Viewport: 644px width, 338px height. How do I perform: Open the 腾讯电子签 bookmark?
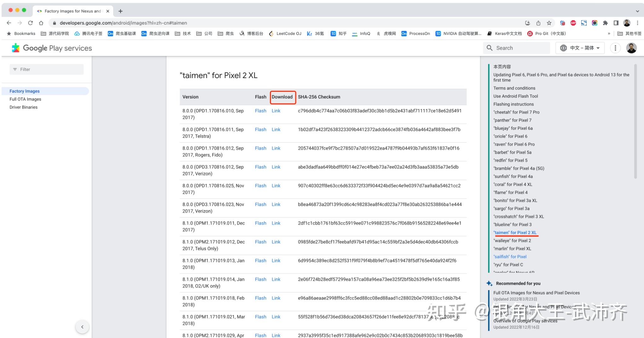point(88,33)
